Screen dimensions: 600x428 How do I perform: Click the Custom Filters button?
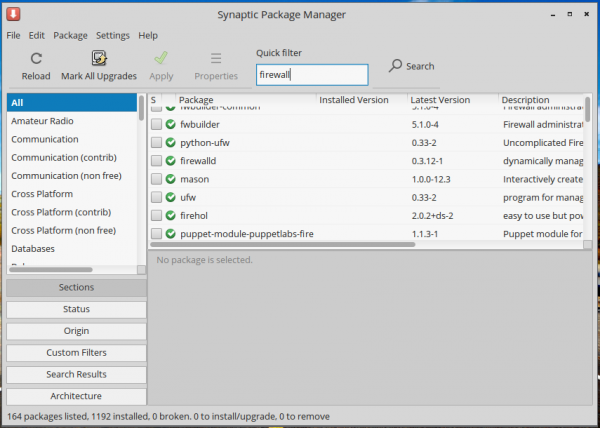tap(76, 353)
